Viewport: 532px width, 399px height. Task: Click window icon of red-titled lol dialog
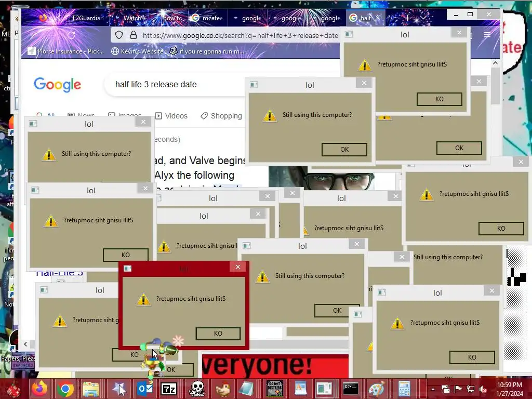pyautogui.click(x=127, y=269)
